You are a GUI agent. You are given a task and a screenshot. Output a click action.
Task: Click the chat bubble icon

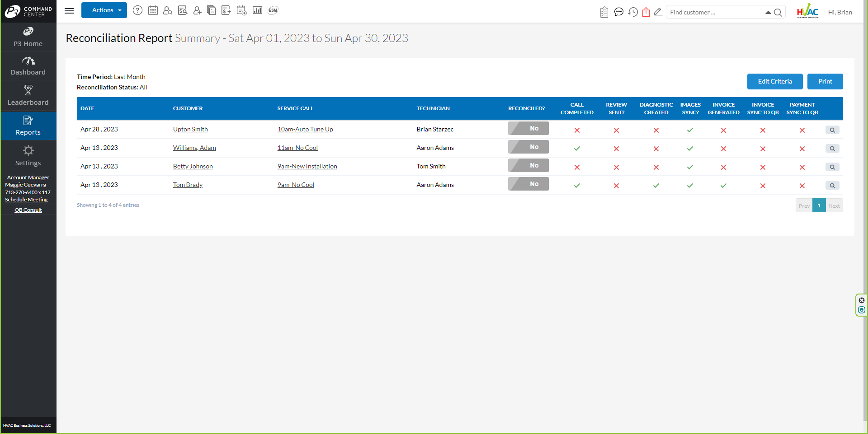pyautogui.click(x=619, y=12)
